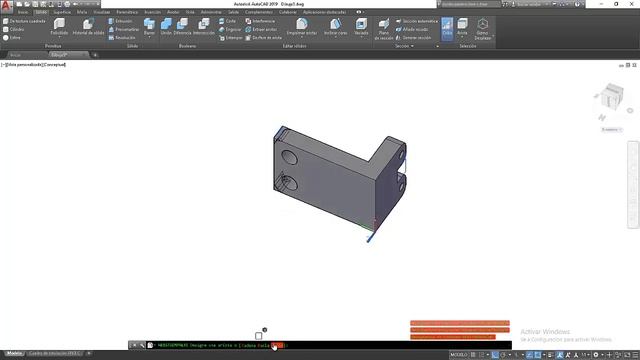This screenshot has width=640, height=360.
Task: Choose the Barrer sweep tool
Action: coord(149,27)
